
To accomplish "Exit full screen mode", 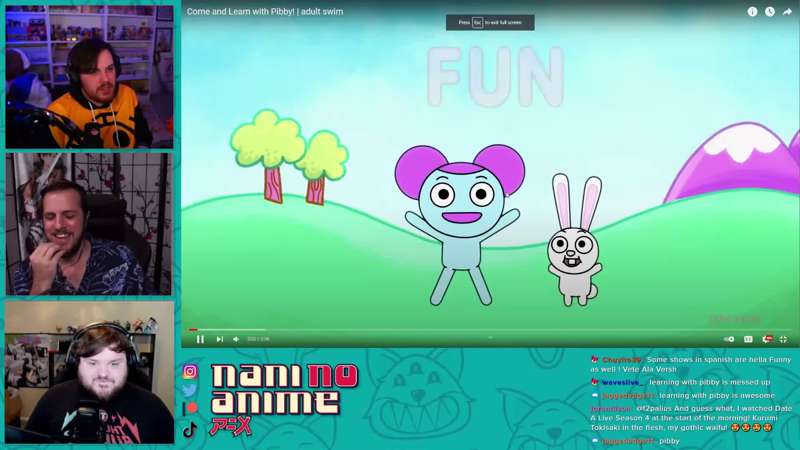I will pyautogui.click(x=784, y=339).
